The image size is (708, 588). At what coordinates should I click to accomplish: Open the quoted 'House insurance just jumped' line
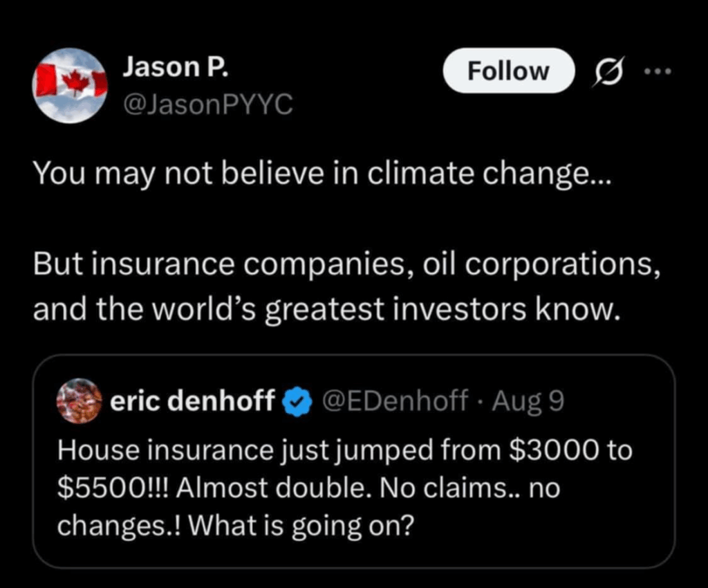point(277,450)
